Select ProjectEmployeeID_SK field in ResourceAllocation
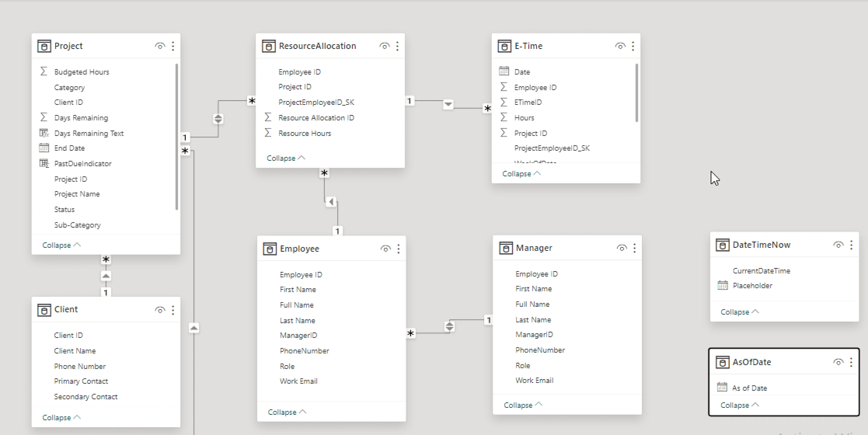Screen dimensions: 868x435 (x=316, y=102)
